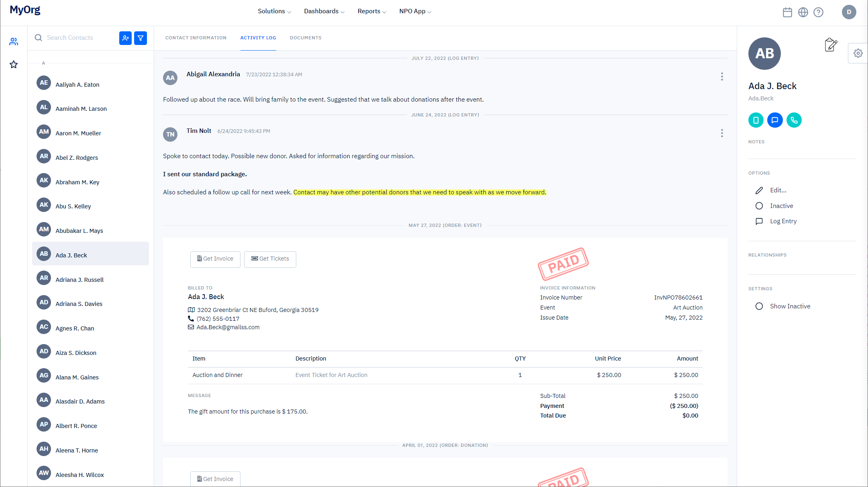Switch to the Documents tab
The image size is (868, 487).
pos(306,38)
